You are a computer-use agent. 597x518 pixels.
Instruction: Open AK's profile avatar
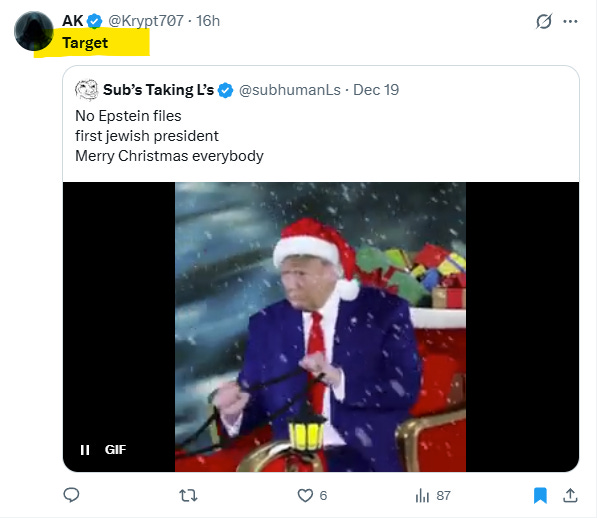tap(34, 31)
